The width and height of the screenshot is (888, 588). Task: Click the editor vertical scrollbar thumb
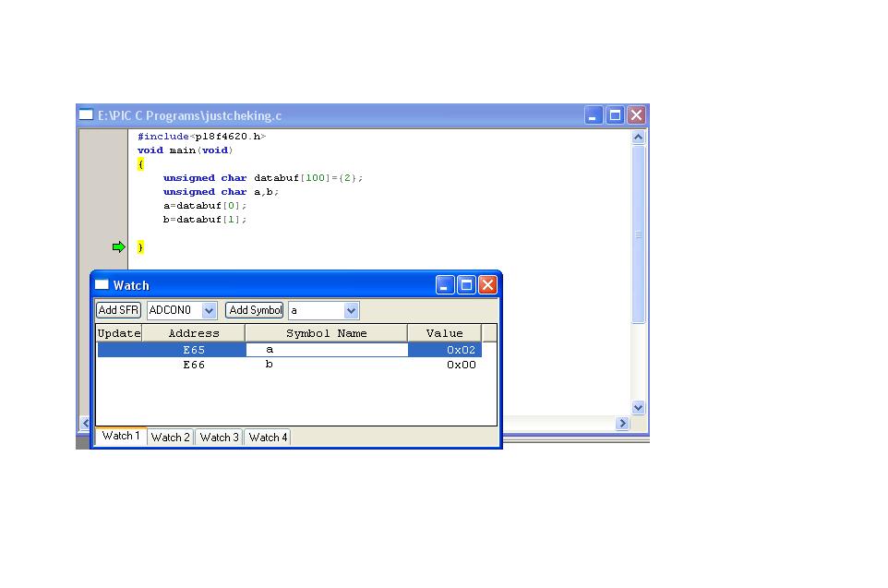(x=638, y=234)
